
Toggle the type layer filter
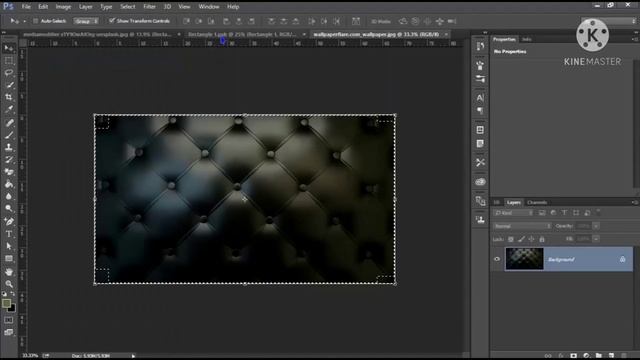point(564,213)
